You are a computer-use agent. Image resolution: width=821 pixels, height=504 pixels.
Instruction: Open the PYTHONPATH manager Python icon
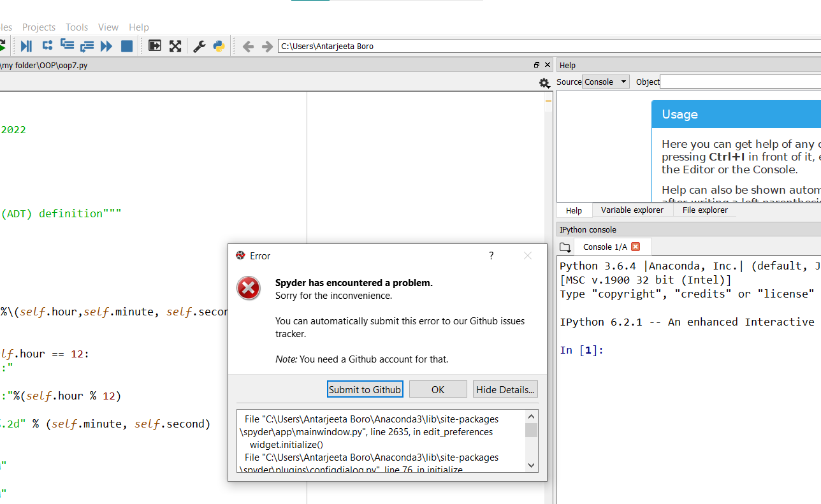(x=219, y=45)
